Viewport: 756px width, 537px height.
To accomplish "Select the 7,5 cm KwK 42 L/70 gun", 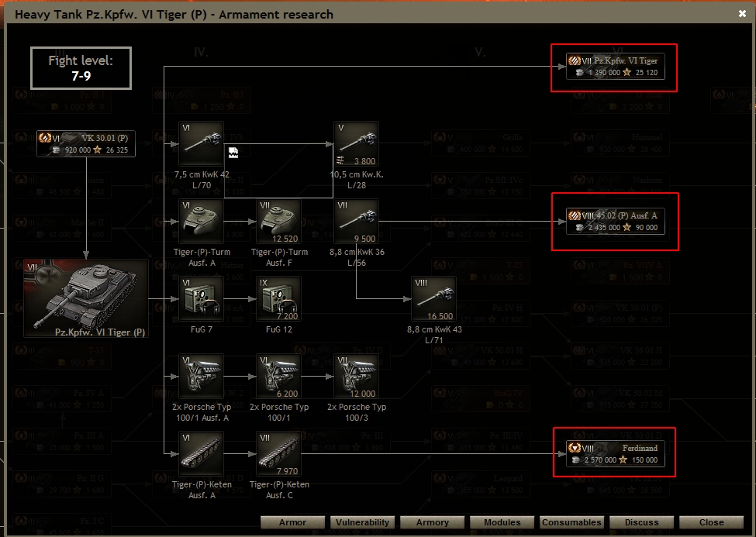I will click(x=201, y=143).
